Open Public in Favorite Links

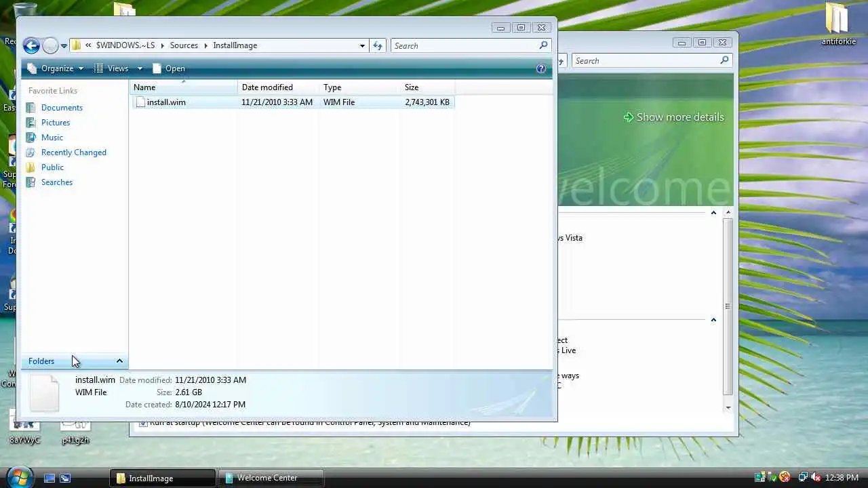(x=52, y=167)
